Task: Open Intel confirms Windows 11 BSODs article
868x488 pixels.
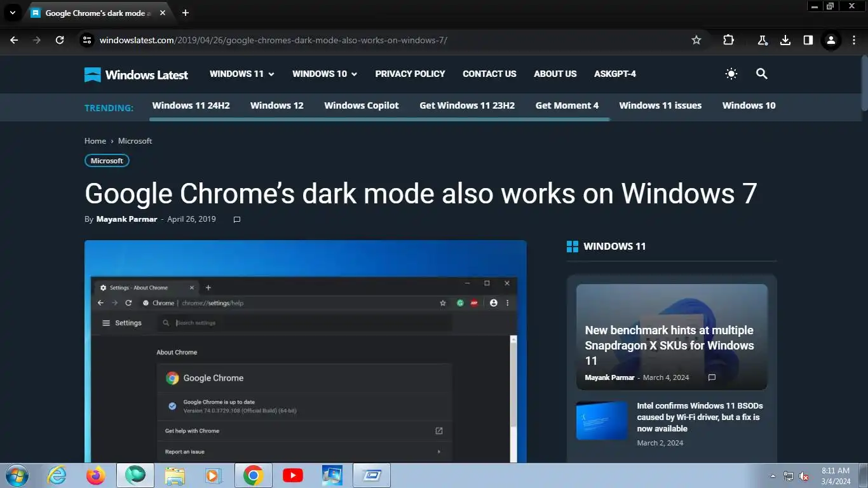Action: 700,417
